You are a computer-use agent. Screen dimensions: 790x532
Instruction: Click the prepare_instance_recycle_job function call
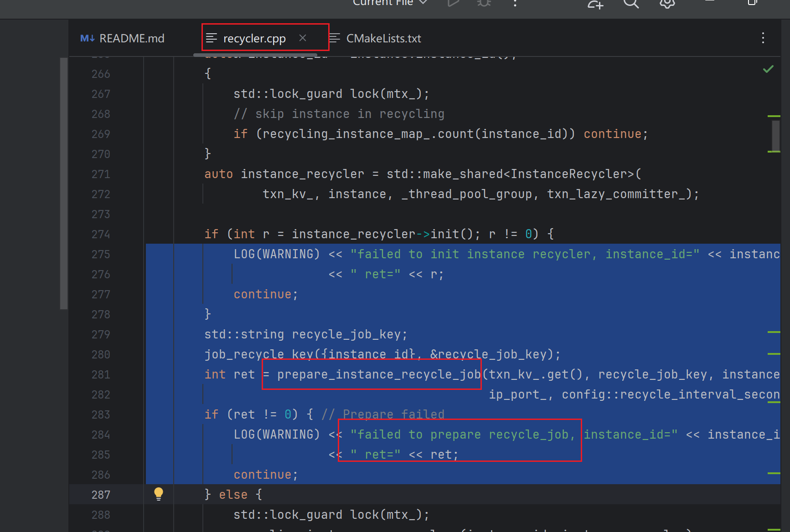coord(379,374)
